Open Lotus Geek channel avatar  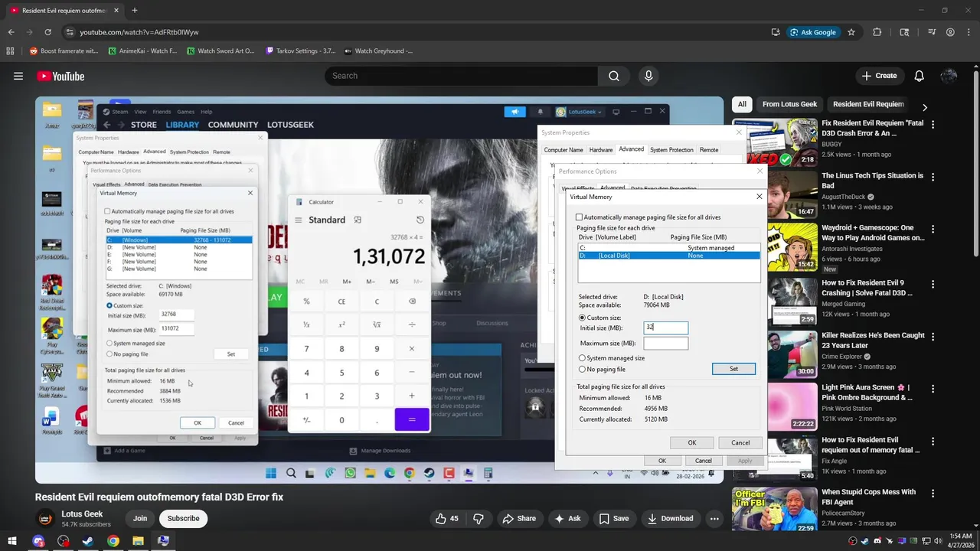click(45, 519)
